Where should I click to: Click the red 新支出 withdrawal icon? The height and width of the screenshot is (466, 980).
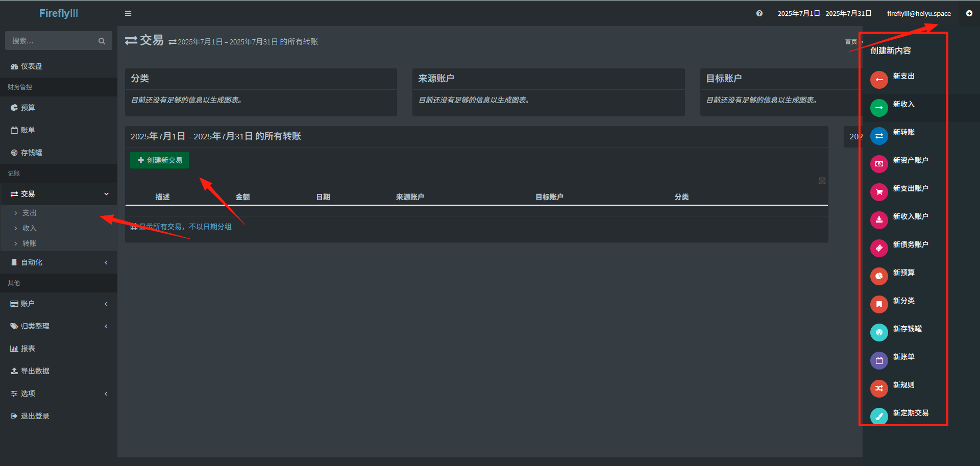click(879, 80)
